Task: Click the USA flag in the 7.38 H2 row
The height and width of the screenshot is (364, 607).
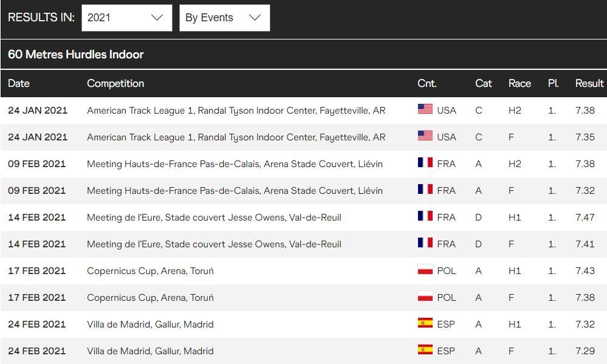Action: [425, 109]
